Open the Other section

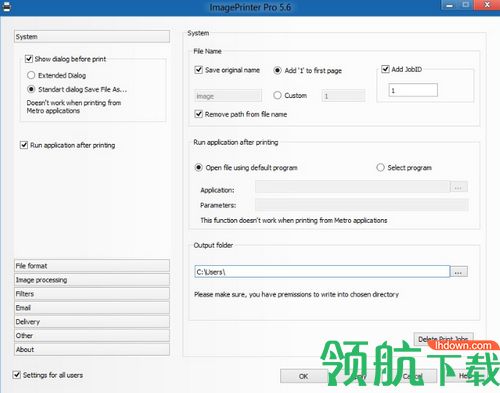click(92, 336)
